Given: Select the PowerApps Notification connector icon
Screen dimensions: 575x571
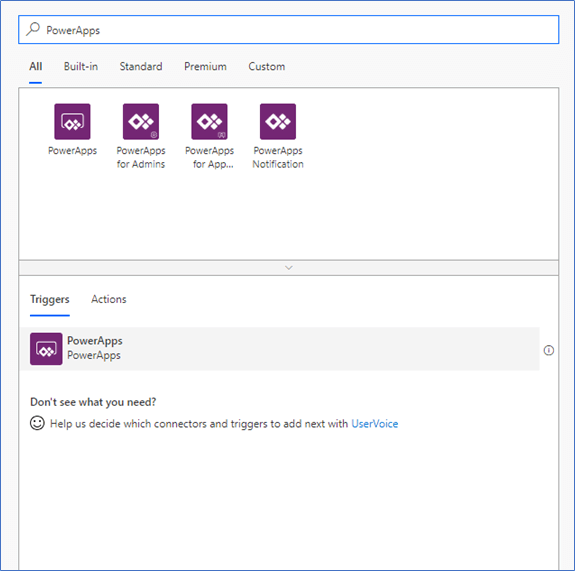Looking at the screenshot, I should coord(278,121).
